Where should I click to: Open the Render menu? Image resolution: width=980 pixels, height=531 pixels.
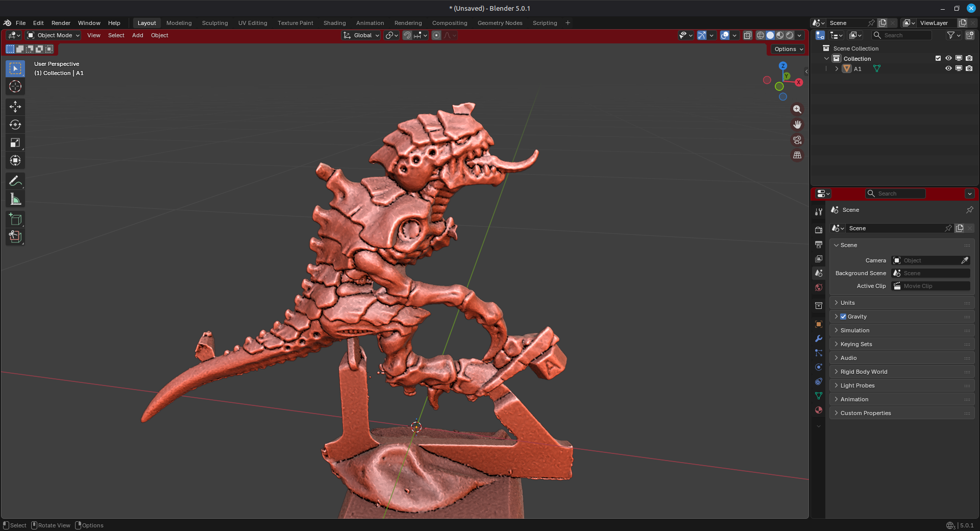pos(61,23)
